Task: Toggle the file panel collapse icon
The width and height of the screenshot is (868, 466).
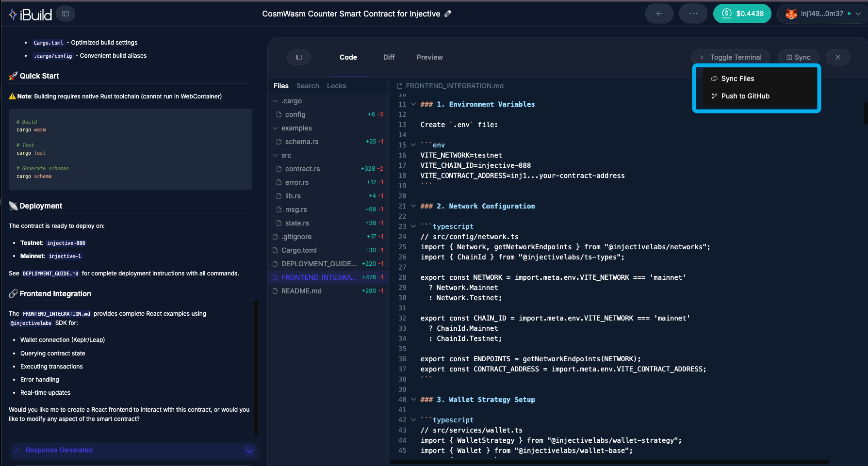Action: 299,57
